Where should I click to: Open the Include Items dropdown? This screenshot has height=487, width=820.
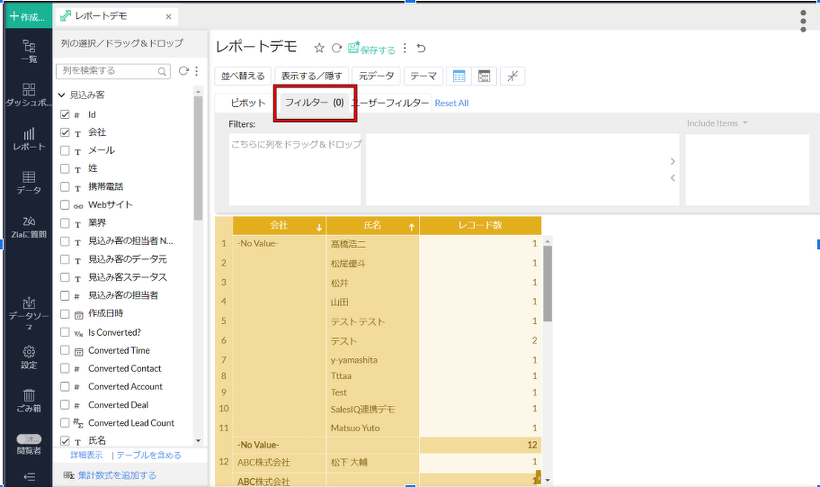pyautogui.click(x=717, y=124)
